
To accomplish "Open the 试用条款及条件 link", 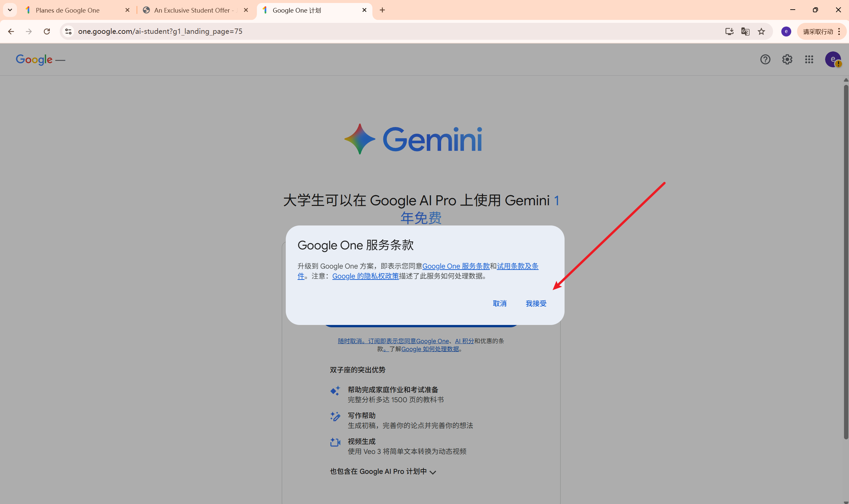I will coord(518,266).
